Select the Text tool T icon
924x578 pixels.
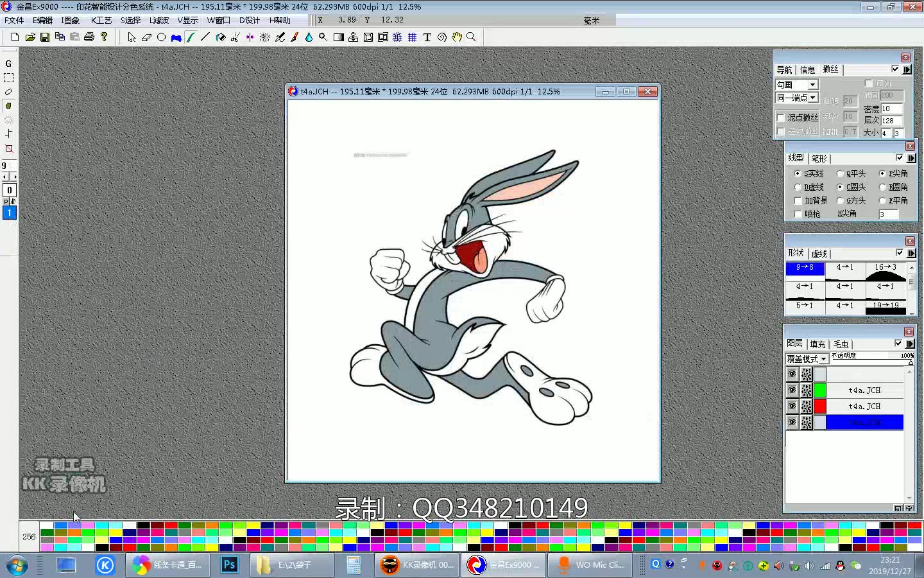pos(427,37)
